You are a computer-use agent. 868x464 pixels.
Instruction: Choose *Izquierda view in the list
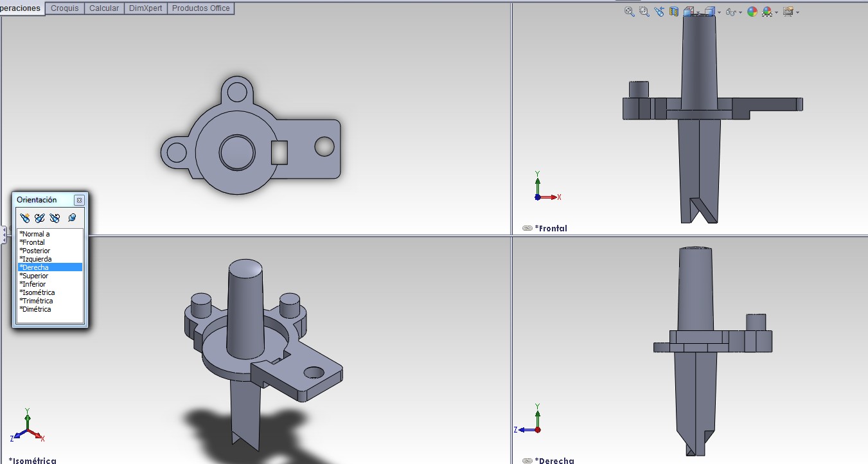click(50, 259)
